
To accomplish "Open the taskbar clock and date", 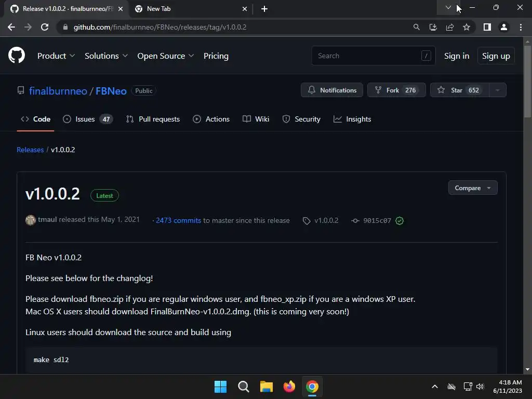I will click(508, 387).
